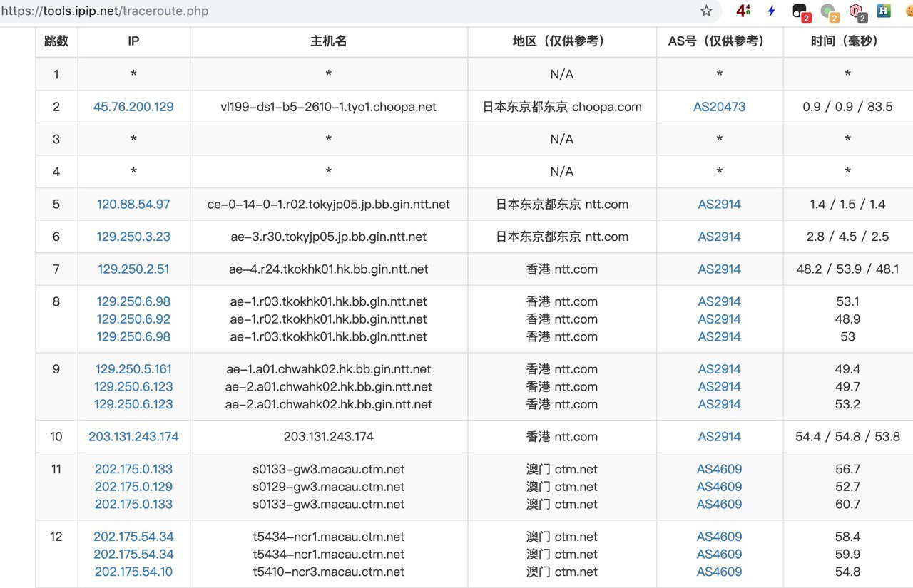This screenshot has width=913, height=588.
Task: Open the red 4/6 IP extension icon
Action: (743, 11)
